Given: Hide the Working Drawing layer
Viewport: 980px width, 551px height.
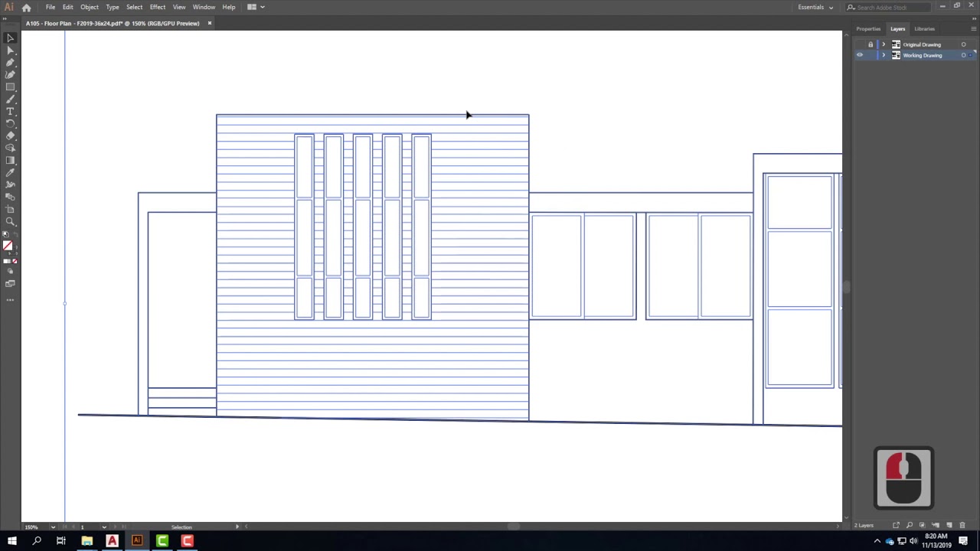Looking at the screenshot, I should pyautogui.click(x=859, y=54).
